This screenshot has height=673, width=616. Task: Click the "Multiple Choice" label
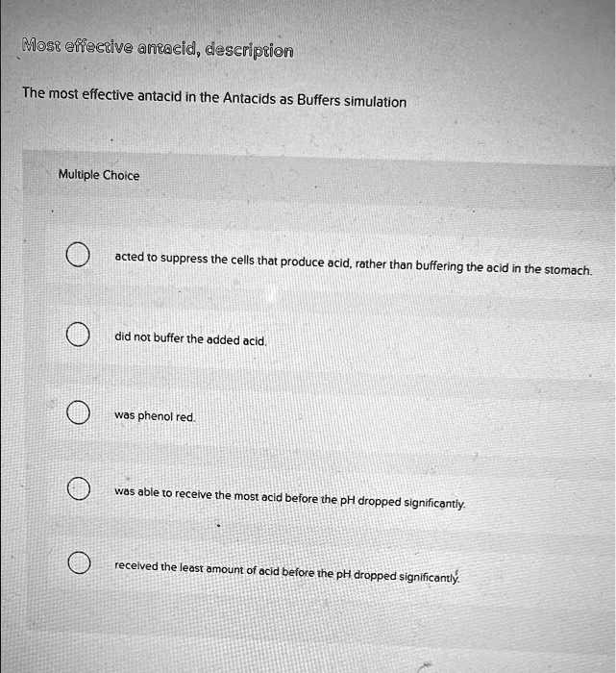[98, 176]
